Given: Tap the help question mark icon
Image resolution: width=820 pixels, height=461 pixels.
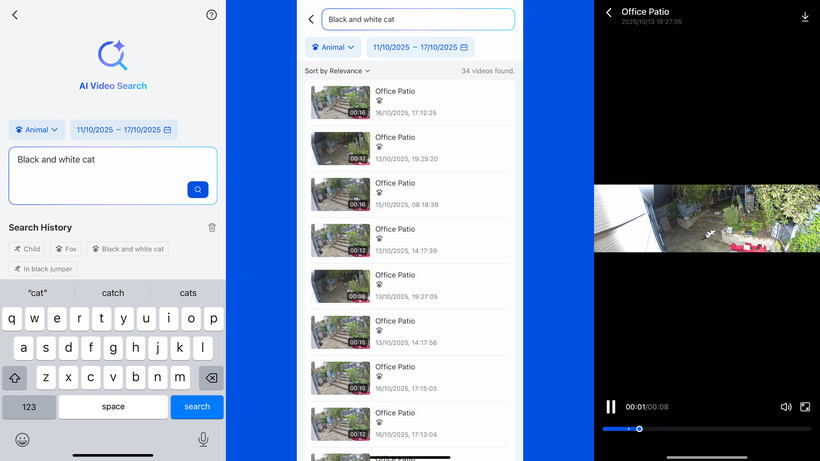Looking at the screenshot, I should click(211, 15).
